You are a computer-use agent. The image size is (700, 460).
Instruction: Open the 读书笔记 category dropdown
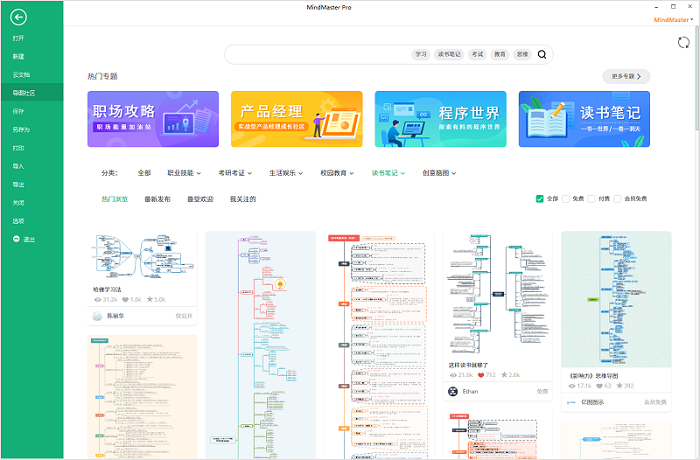[x=388, y=173]
